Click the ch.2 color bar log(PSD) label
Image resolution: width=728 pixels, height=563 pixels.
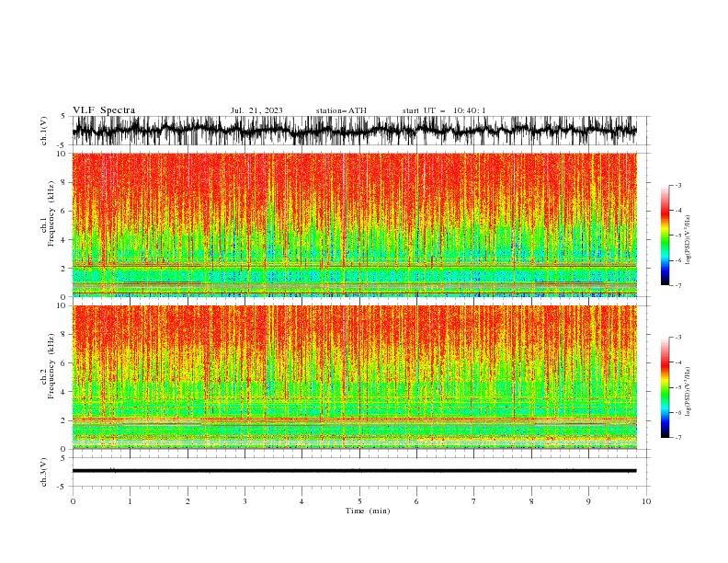pyautogui.click(x=688, y=392)
